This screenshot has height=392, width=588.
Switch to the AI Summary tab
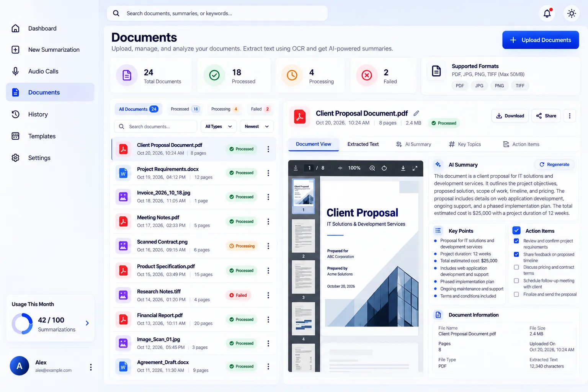413,144
